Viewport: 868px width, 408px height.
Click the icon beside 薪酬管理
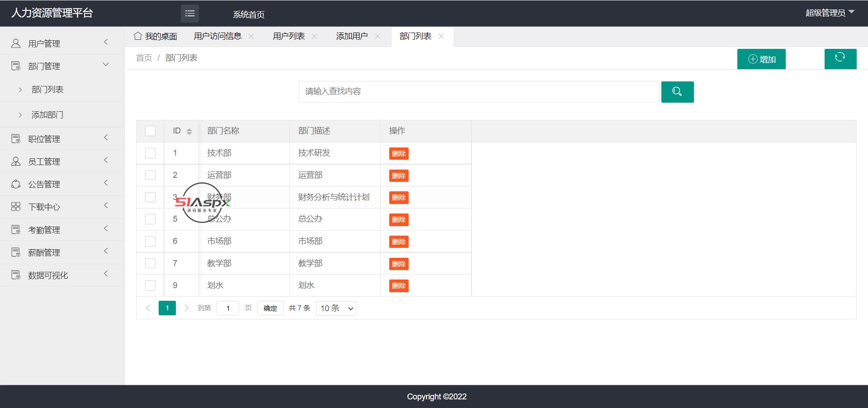point(16,252)
